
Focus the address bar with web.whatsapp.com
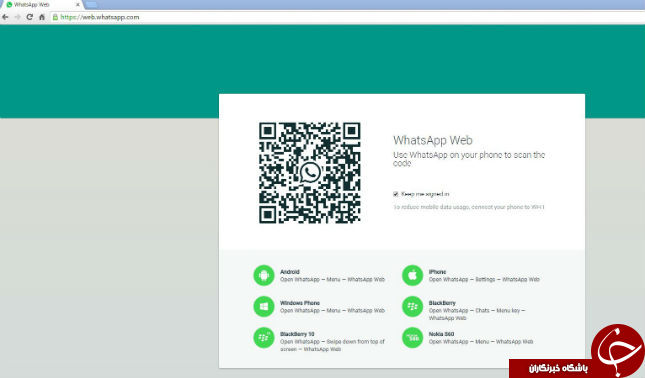[x=348, y=17]
